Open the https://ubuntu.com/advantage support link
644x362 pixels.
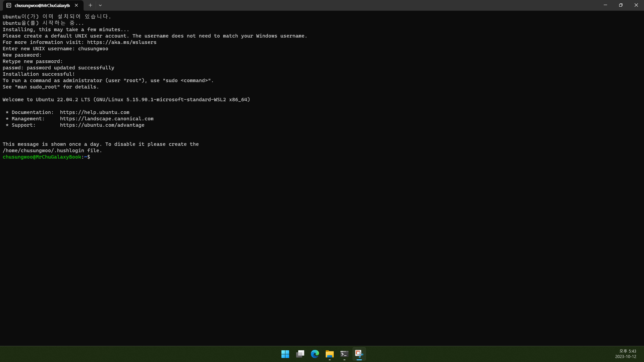coord(102,125)
